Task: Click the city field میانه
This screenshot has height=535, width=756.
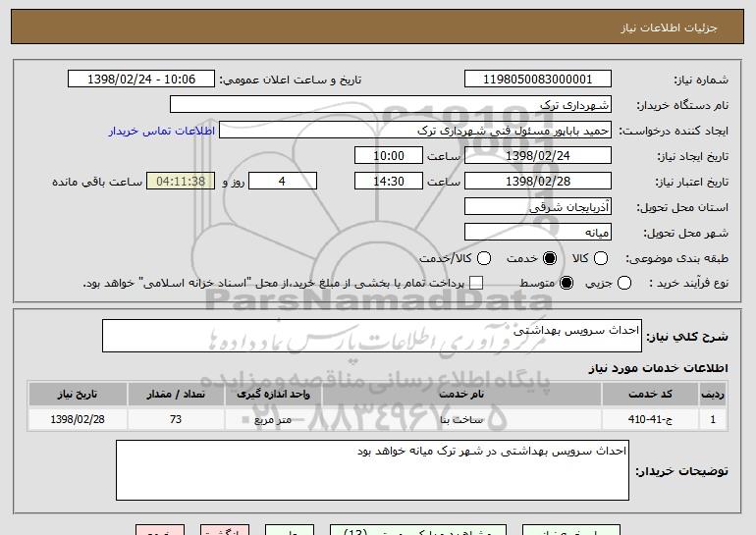Action: [538, 233]
